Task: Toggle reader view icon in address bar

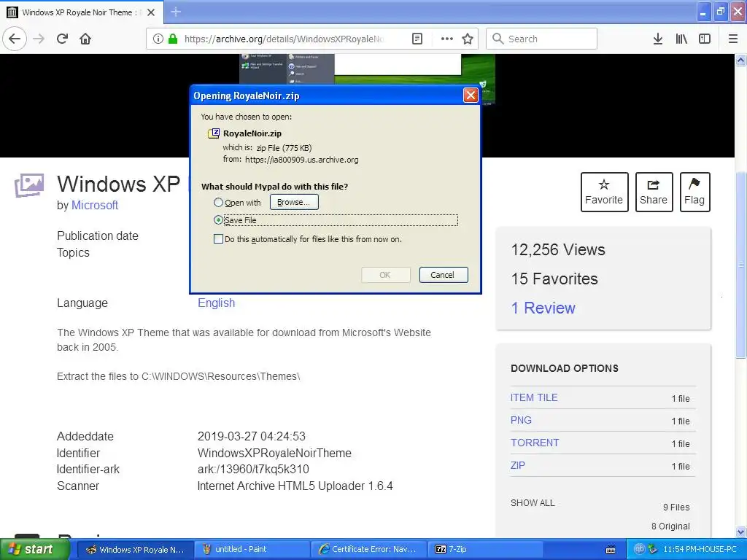Action: click(417, 39)
